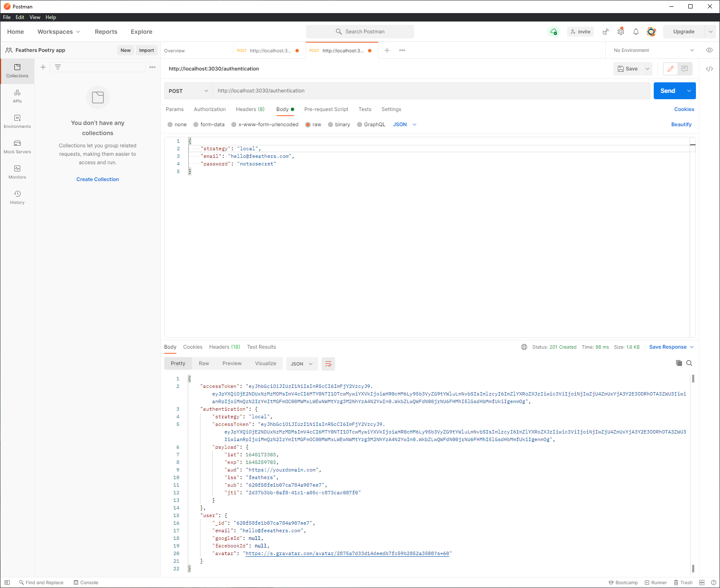Copy response body to clipboard

click(679, 363)
